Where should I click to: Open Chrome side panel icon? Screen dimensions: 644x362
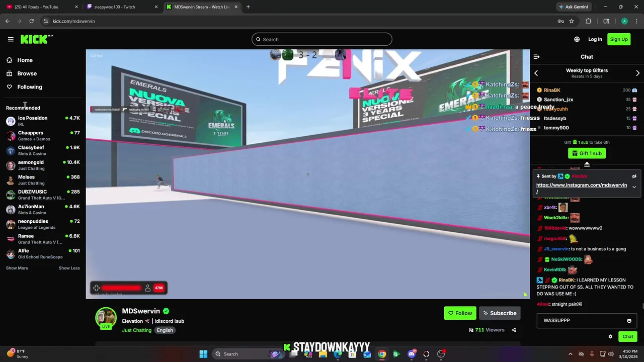(x=606, y=21)
